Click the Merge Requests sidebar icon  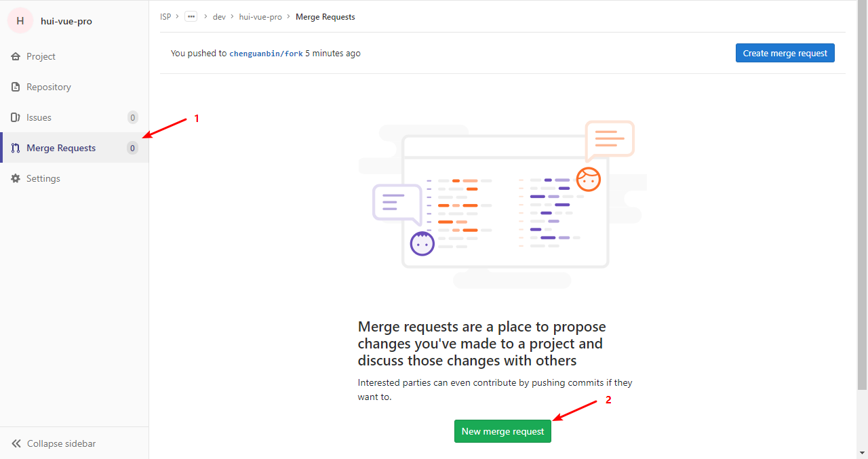(x=16, y=148)
